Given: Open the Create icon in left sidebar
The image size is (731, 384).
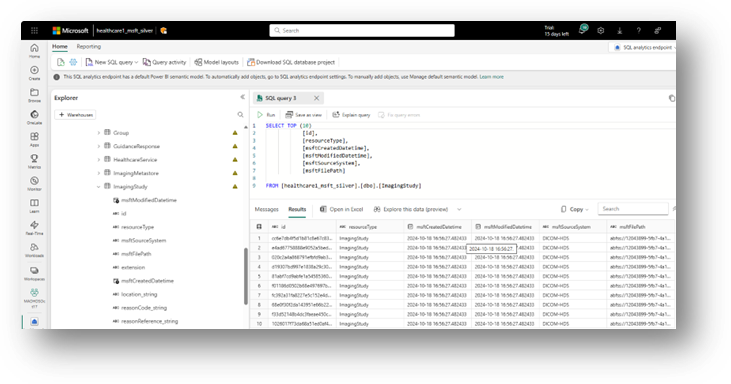Looking at the screenshot, I should [x=34, y=70].
